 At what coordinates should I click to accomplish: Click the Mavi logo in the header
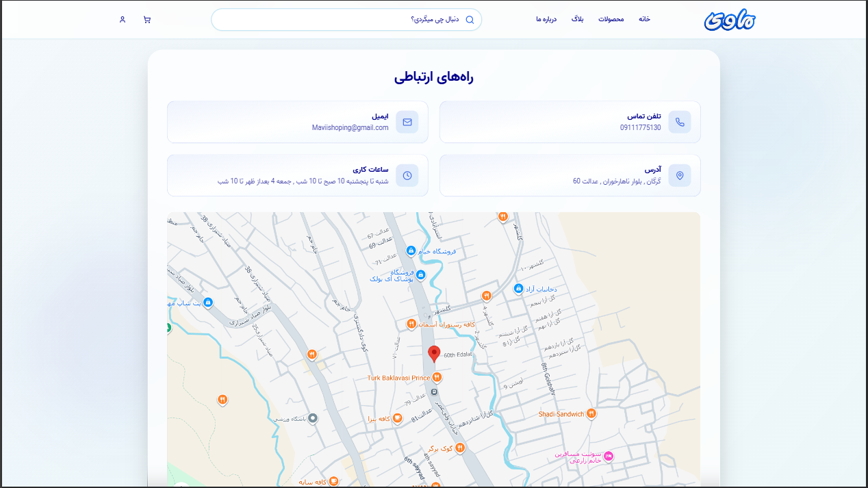coord(730,20)
